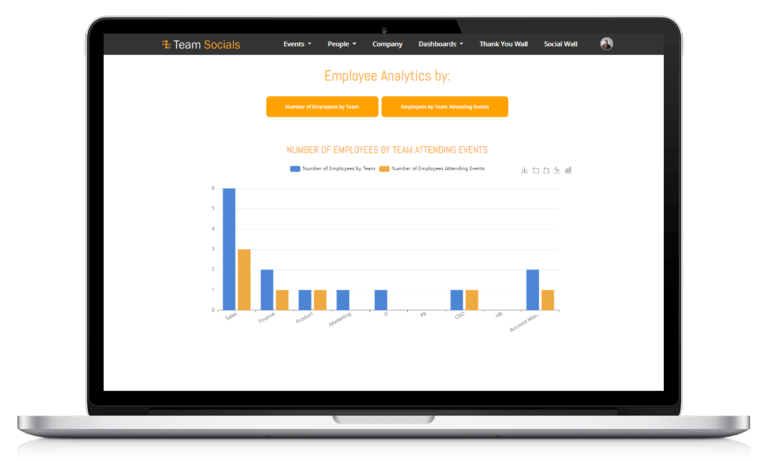This screenshot has height=461, width=768.
Task: Switch chart to bar view
Action: coord(568,170)
